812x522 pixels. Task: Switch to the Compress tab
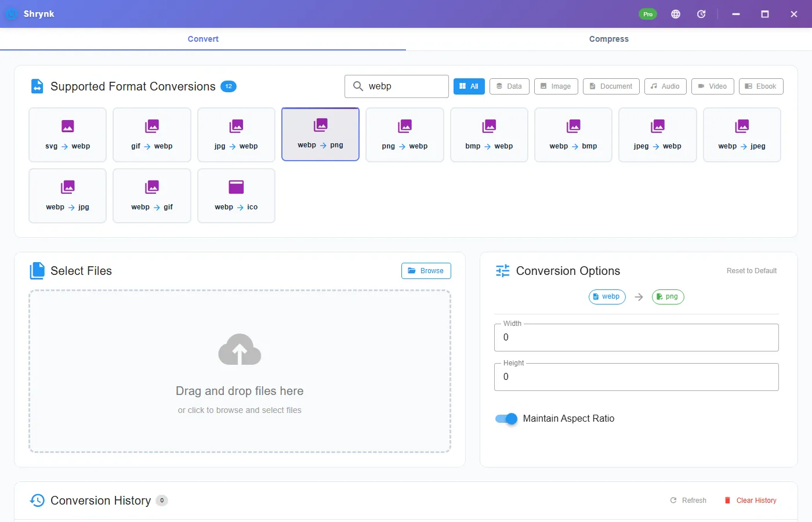(609, 39)
